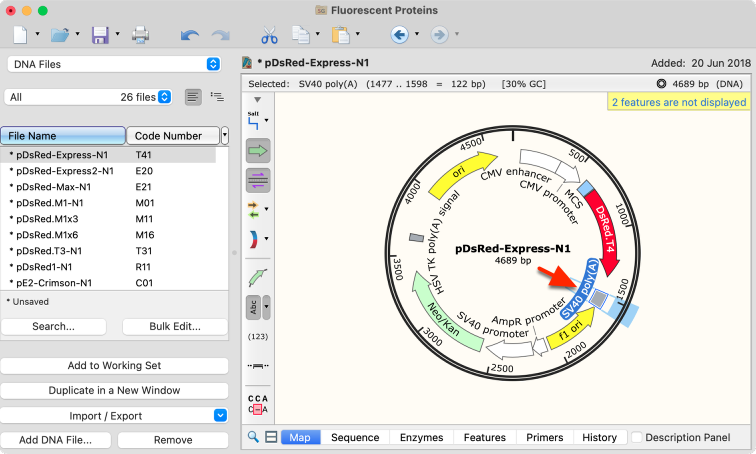Collapse side toolbar with the triangle

pyautogui.click(x=257, y=100)
